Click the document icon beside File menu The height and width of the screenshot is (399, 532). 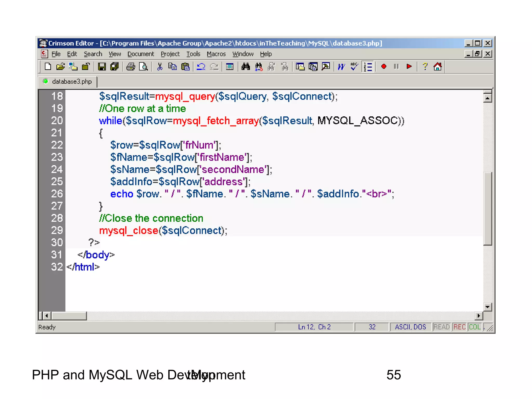click(44, 54)
